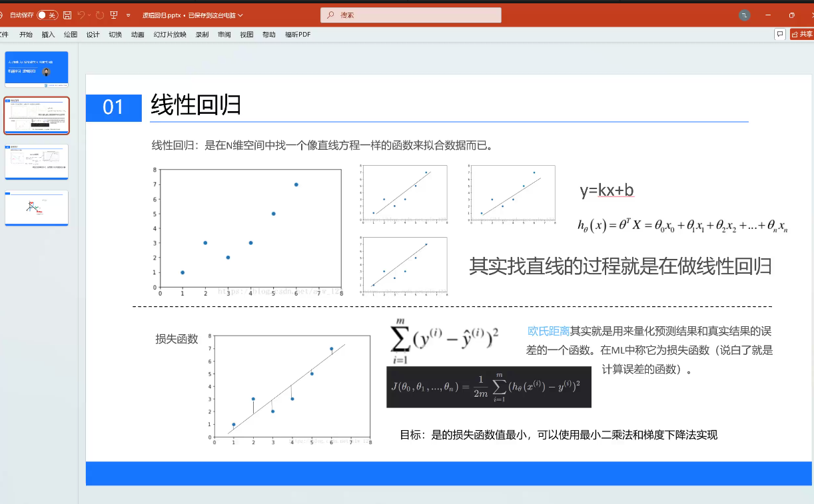Click the blue 01 number box
This screenshot has width=814, height=504.
coord(113,108)
